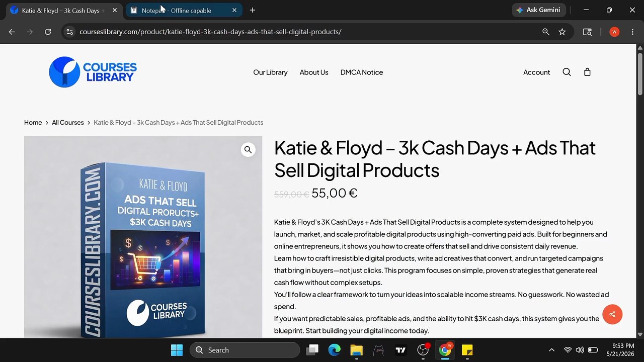Bookmark this page with the star icon

(x=562, y=32)
